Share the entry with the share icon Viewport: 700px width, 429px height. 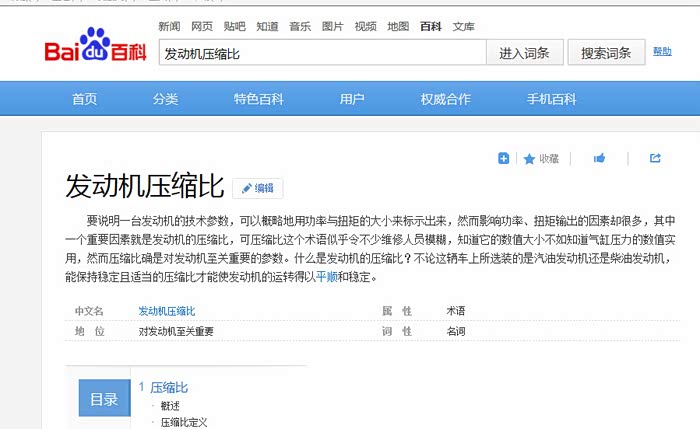pyautogui.click(x=655, y=158)
